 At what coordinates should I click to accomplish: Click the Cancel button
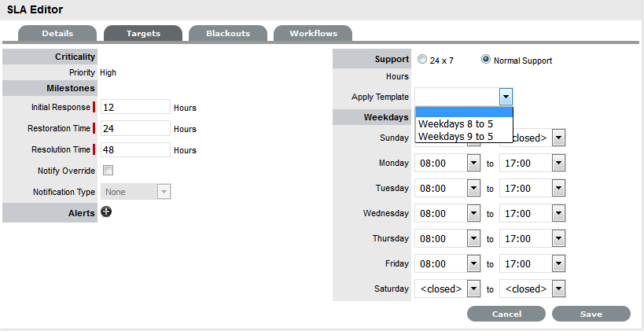pos(506,314)
